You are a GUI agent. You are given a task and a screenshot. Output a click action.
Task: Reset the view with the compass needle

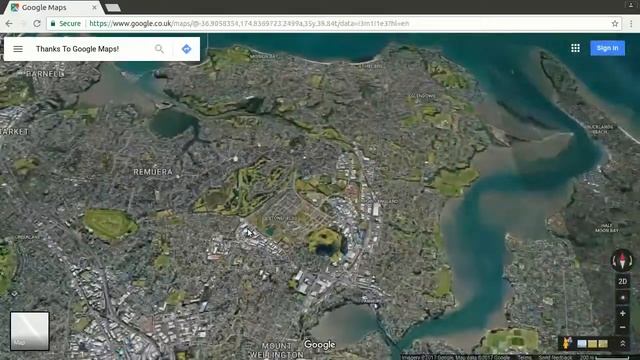click(622, 260)
